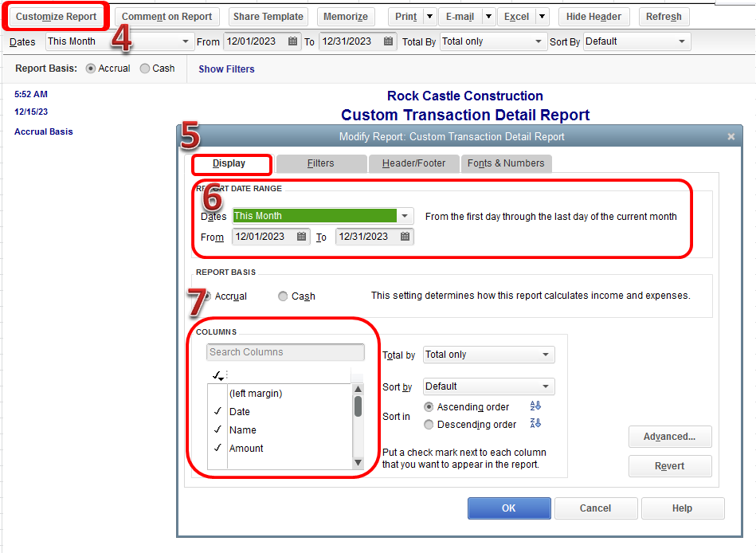
Task: Open calendar for toolbar From date
Action: 292,41
